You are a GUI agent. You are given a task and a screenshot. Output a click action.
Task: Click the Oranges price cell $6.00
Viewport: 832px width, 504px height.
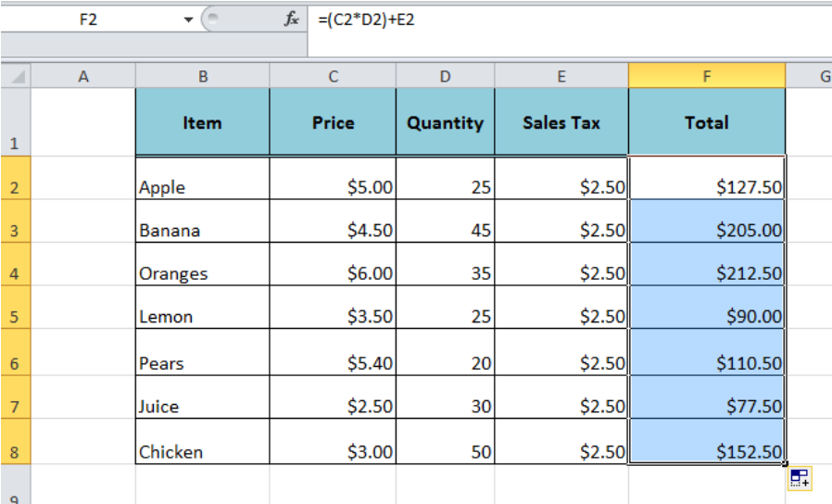pos(334,273)
